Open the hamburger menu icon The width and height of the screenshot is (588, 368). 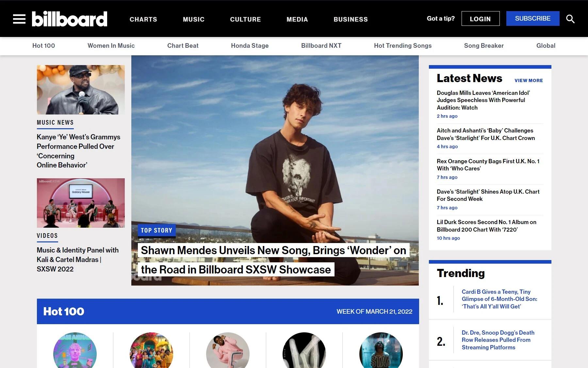(19, 19)
